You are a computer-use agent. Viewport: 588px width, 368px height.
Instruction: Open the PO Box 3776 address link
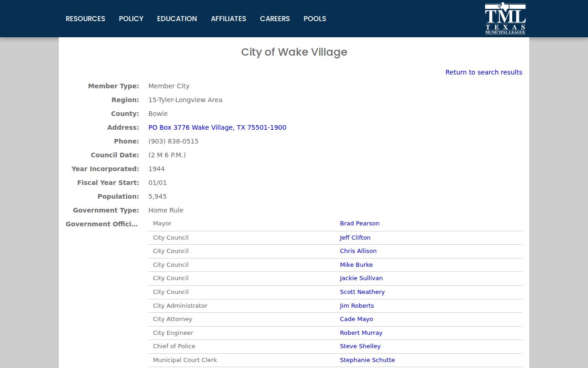click(x=217, y=127)
